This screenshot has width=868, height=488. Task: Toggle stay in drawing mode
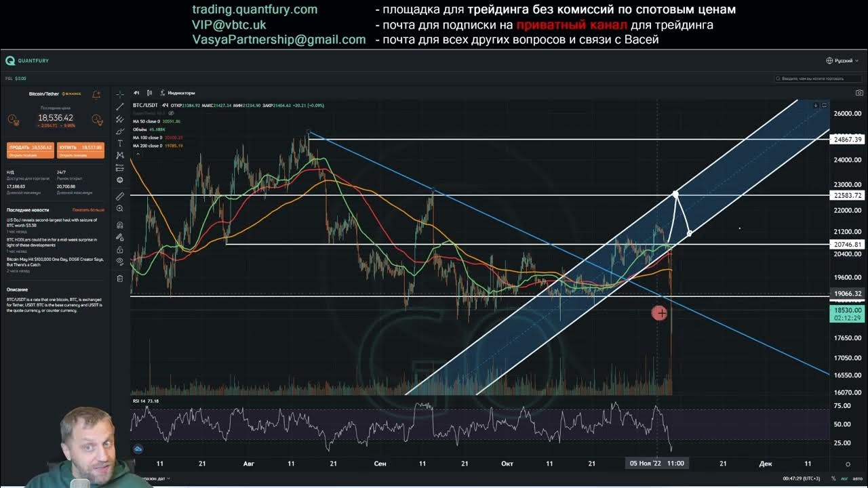[x=120, y=237]
